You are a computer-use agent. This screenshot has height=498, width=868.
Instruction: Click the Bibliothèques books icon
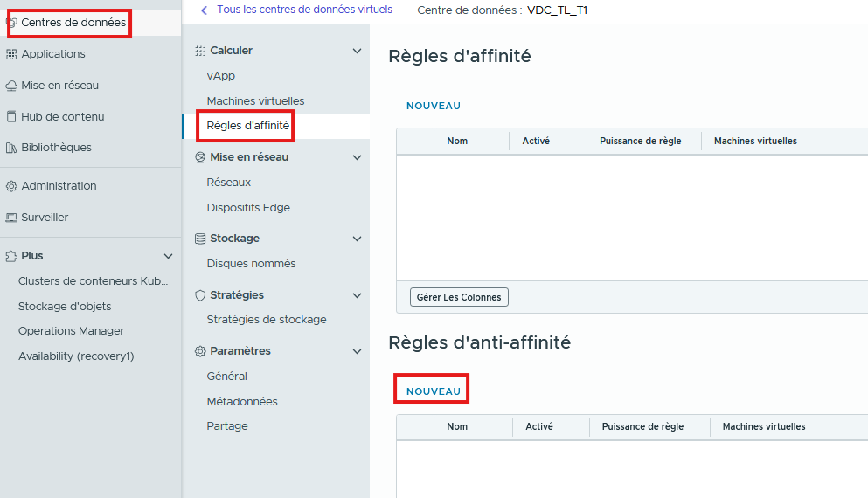point(11,148)
